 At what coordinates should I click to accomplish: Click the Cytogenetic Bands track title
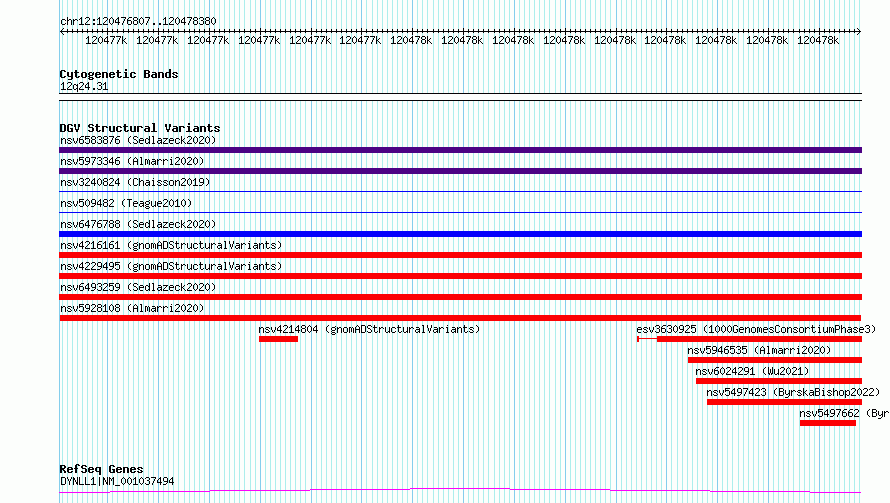pos(119,74)
